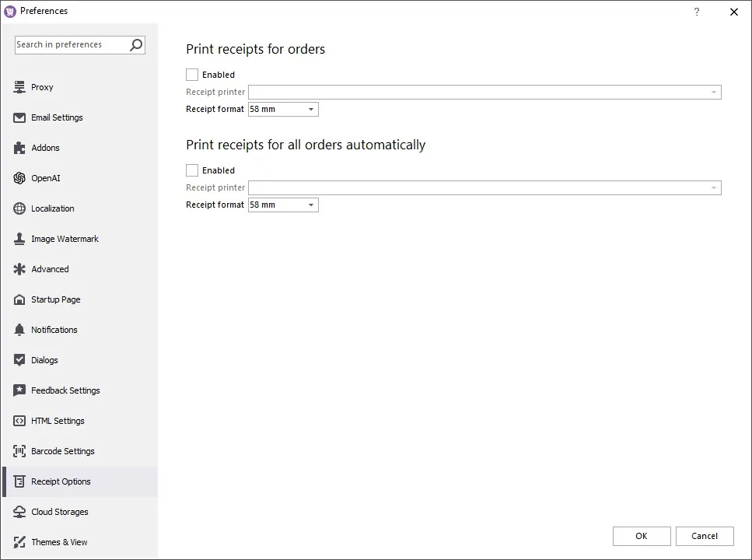Enable automatic receipt printing for all orders
The width and height of the screenshot is (752, 560).
pos(192,170)
